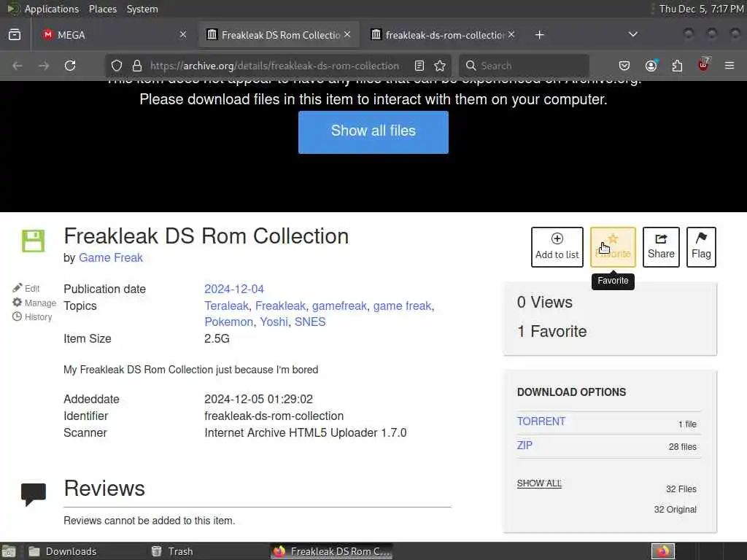
Task: Open a new browser tab
Action: 539,35
